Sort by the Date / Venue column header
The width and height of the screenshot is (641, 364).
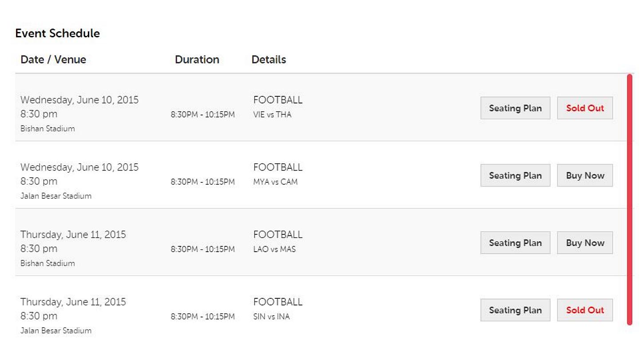point(53,59)
